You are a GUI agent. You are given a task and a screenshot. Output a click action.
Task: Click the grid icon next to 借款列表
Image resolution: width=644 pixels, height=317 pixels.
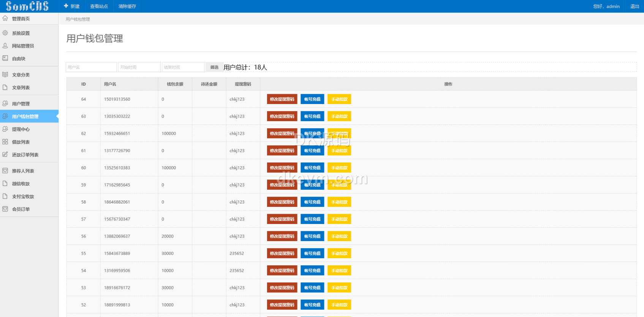pos(5,142)
